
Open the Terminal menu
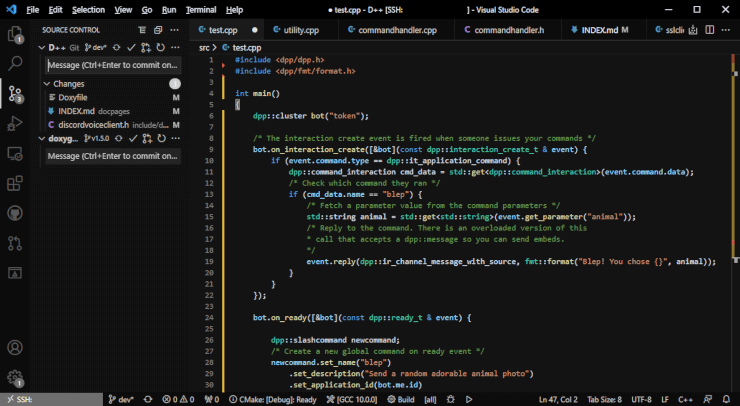pyautogui.click(x=200, y=9)
